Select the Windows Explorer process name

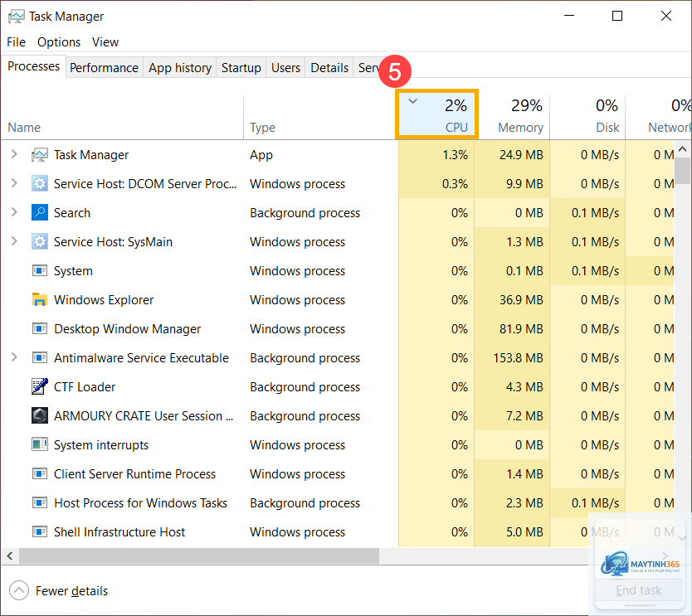[x=104, y=300]
